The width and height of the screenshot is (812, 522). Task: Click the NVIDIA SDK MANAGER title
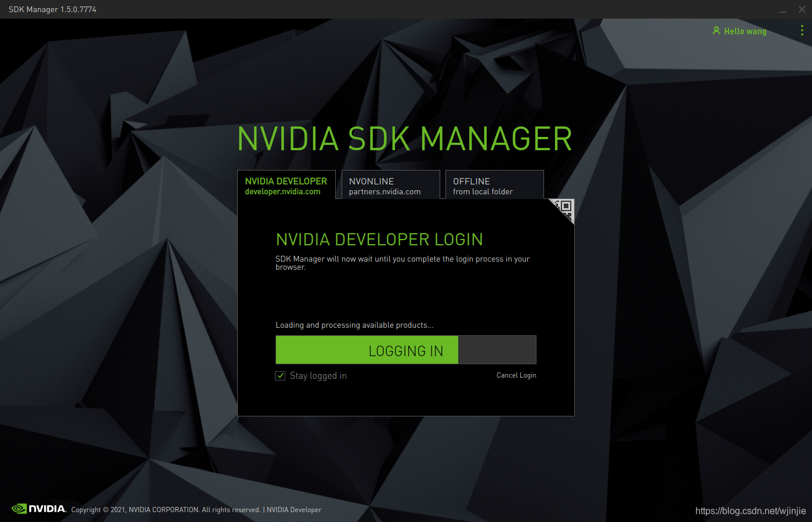pyautogui.click(x=405, y=139)
